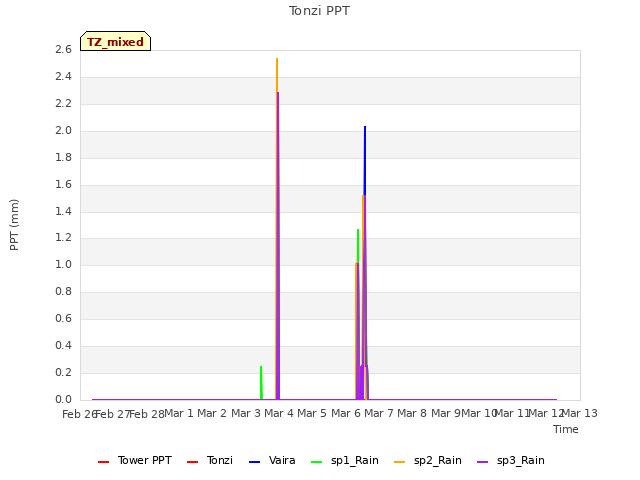This screenshot has height=480, width=640.
Task: Click the blue Vaira spike near Mar 6
Action: [365, 161]
